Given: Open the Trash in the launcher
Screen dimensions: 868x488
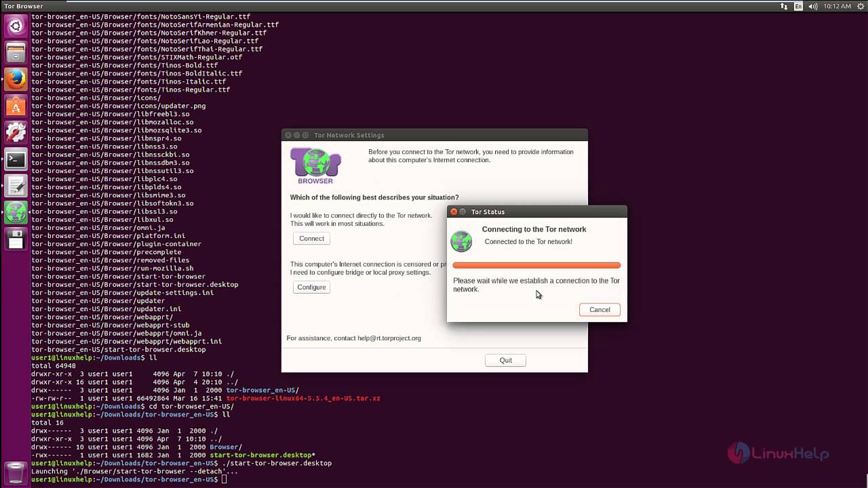Looking at the screenshot, I should pos(16,472).
